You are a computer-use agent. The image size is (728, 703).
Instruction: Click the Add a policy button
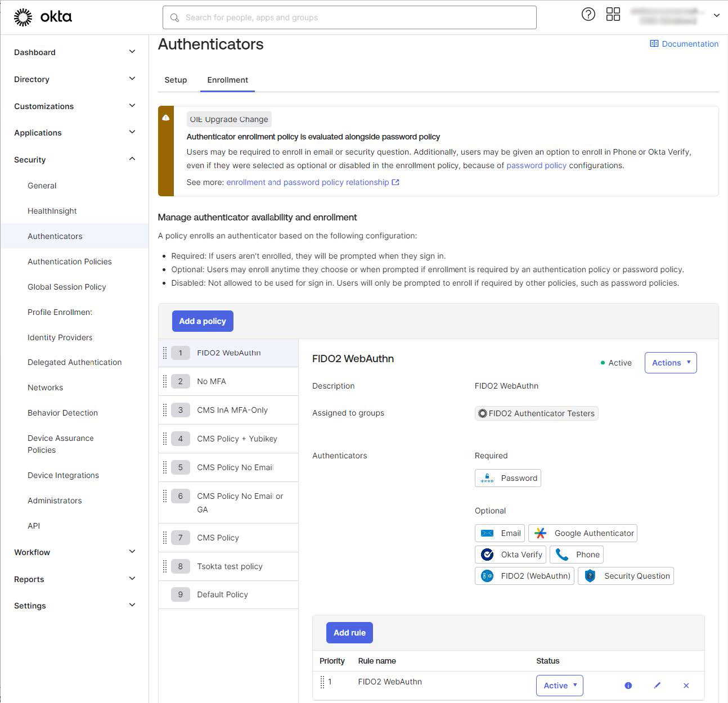(x=203, y=321)
